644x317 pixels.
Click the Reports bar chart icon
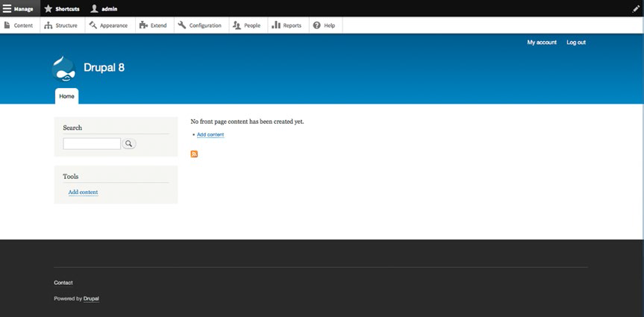276,25
